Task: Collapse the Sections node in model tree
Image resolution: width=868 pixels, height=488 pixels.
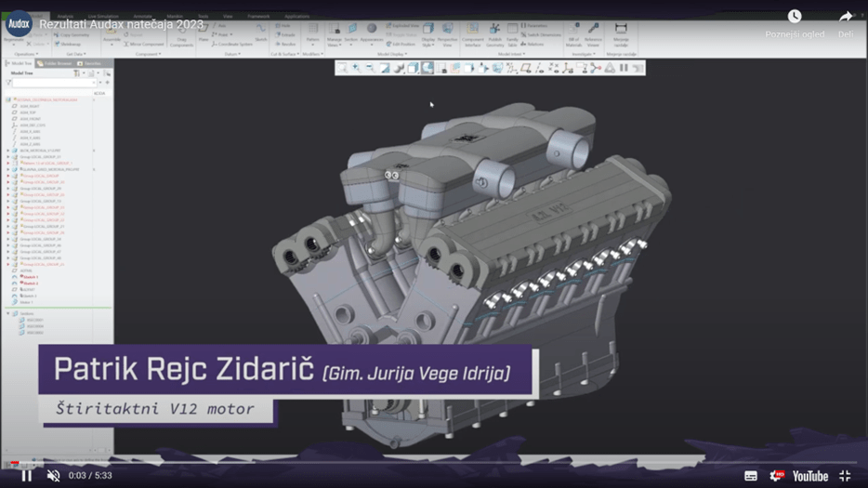Action: point(8,313)
